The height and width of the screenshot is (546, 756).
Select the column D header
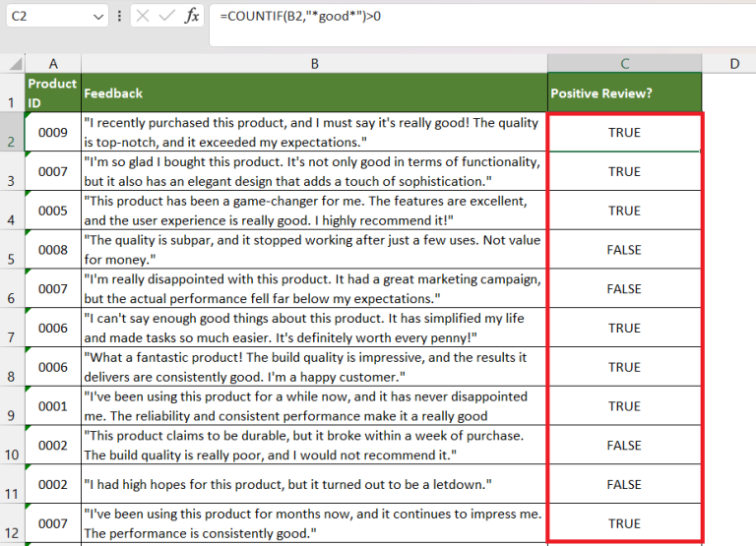click(x=734, y=63)
